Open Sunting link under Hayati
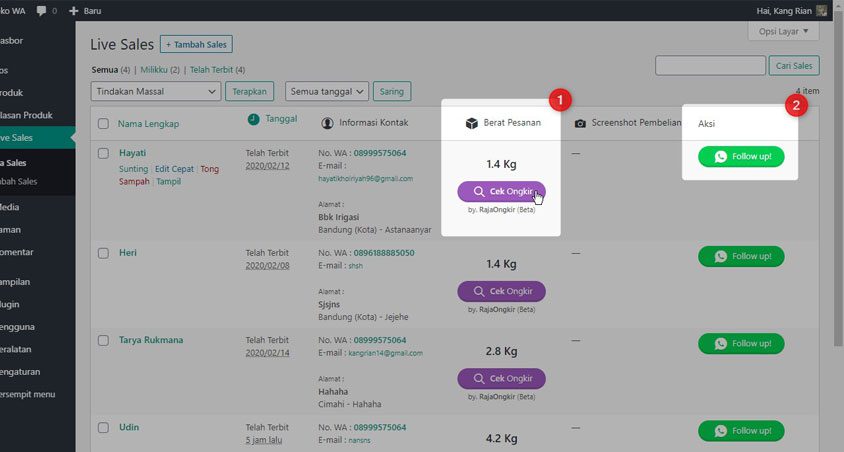844x452 pixels. (133, 168)
